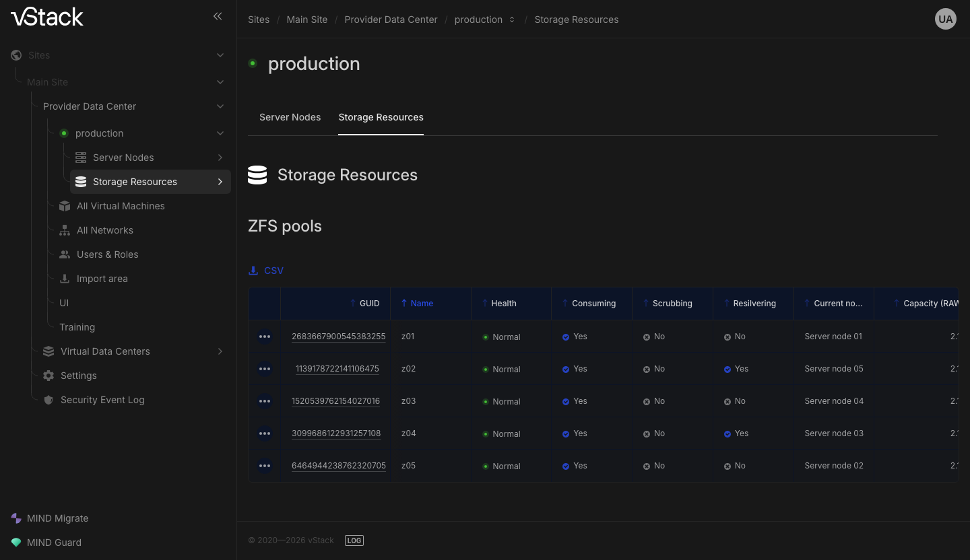This screenshot has height=560, width=970.
Task: Open GUID 3099686122931257108 link
Action: tap(336, 433)
